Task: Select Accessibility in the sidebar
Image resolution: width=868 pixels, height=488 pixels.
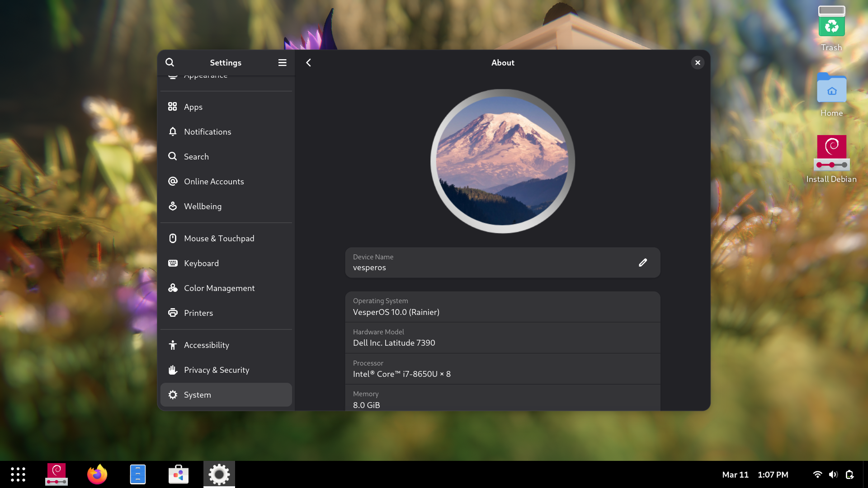Action: click(x=226, y=345)
